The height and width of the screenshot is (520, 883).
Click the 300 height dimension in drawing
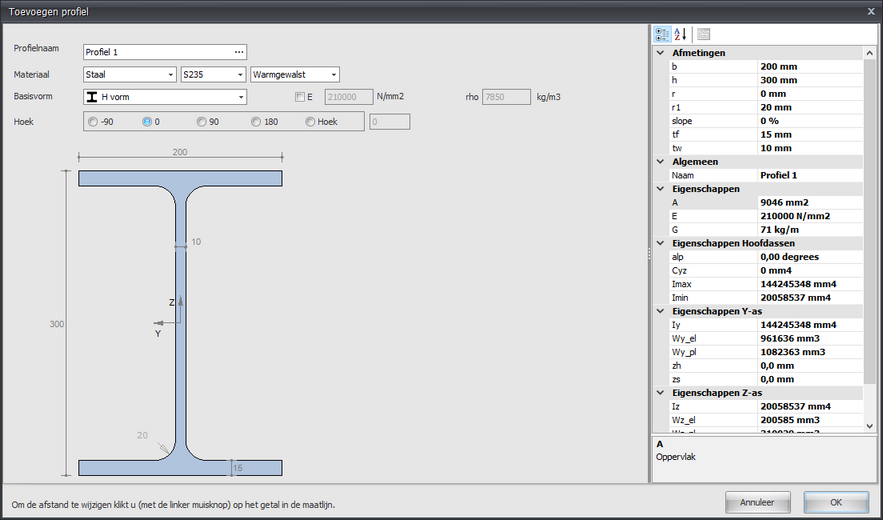click(x=56, y=325)
